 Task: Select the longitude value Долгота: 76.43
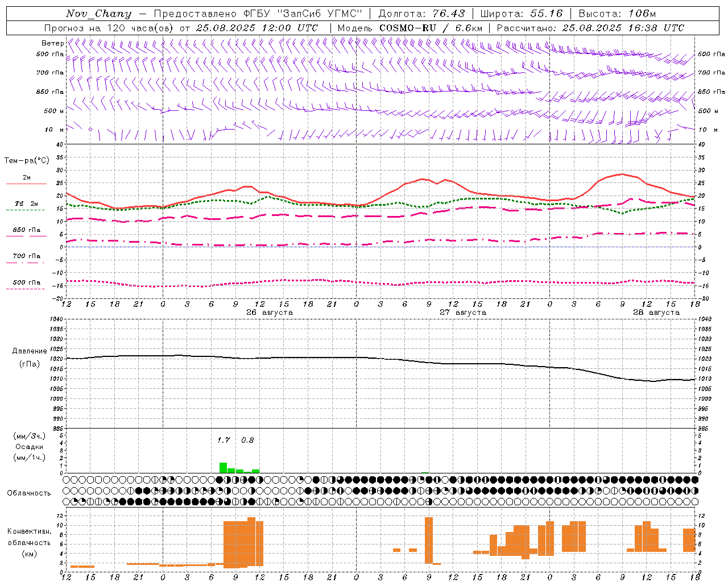pos(421,14)
